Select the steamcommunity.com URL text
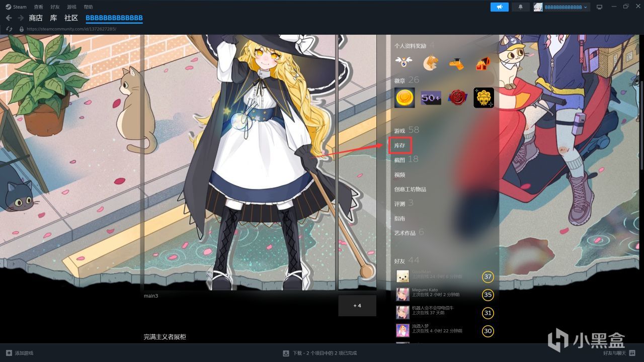The width and height of the screenshot is (644, 362). click(x=71, y=29)
